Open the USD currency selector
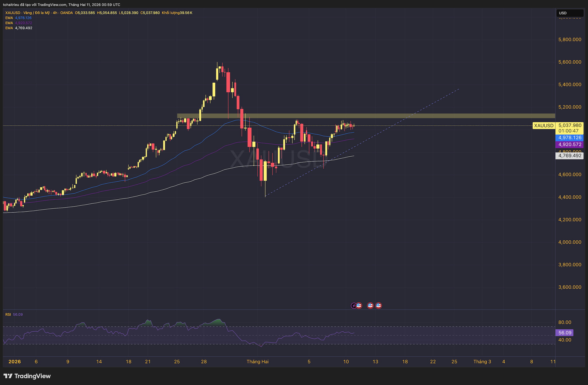Viewport: 588px width, 385px height. click(x=569, y=13)
